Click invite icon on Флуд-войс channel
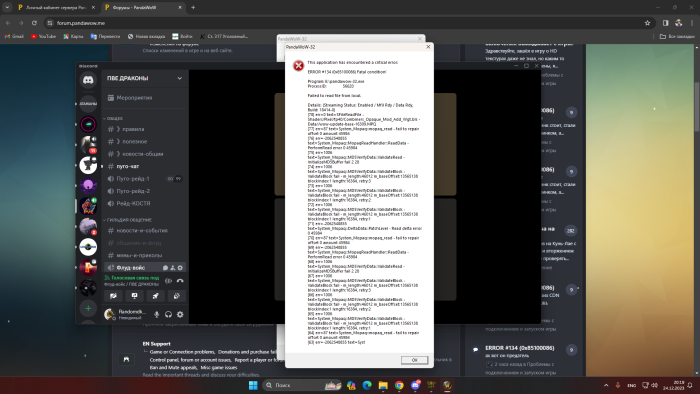 173,268
